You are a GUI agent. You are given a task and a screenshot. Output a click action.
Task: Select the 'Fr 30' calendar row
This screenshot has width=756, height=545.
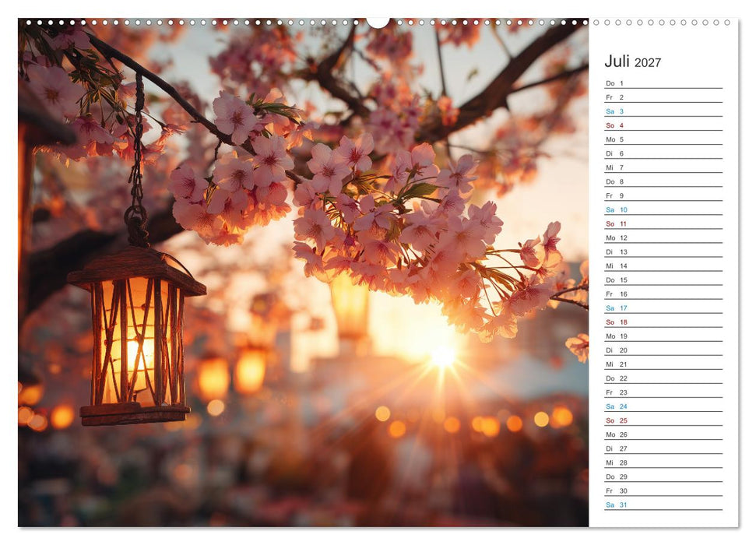[x=663, y=490]
